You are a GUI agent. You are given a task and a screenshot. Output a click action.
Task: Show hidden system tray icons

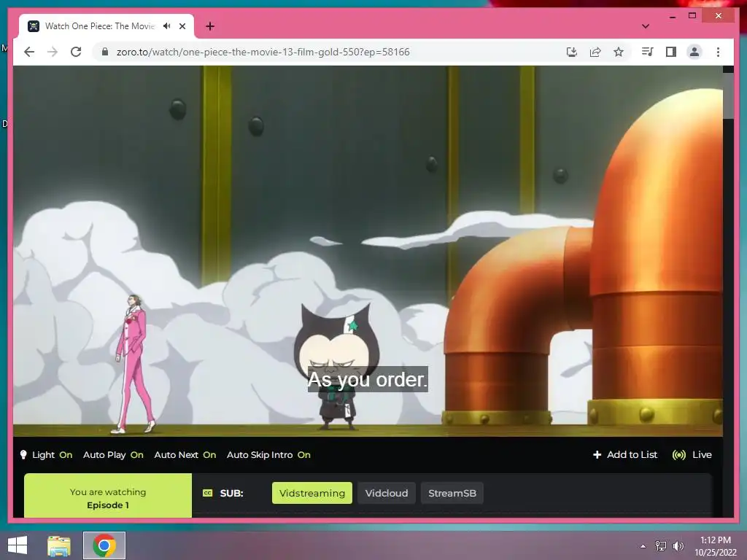[643, 546]
